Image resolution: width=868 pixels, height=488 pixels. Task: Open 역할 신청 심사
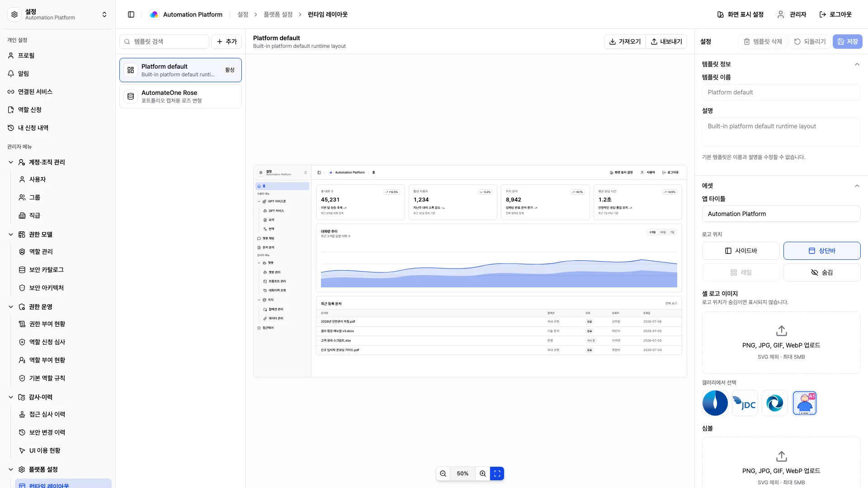(x=63, y=342)
